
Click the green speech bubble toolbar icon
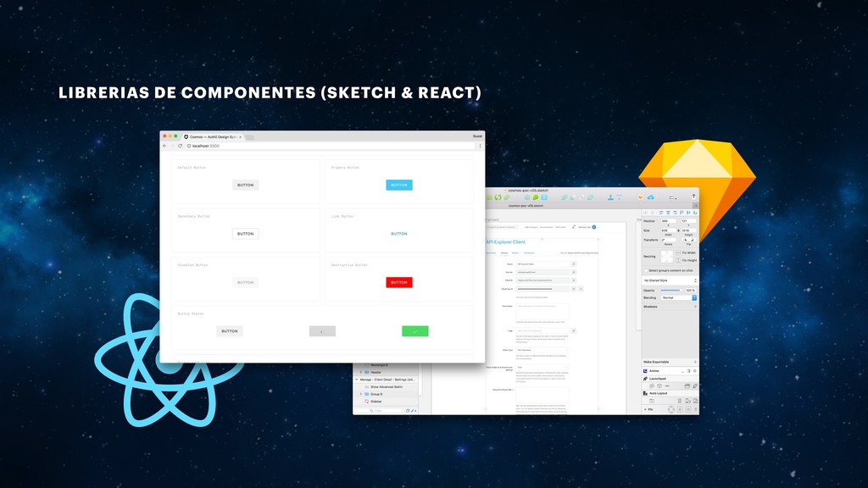coord(536,197)
